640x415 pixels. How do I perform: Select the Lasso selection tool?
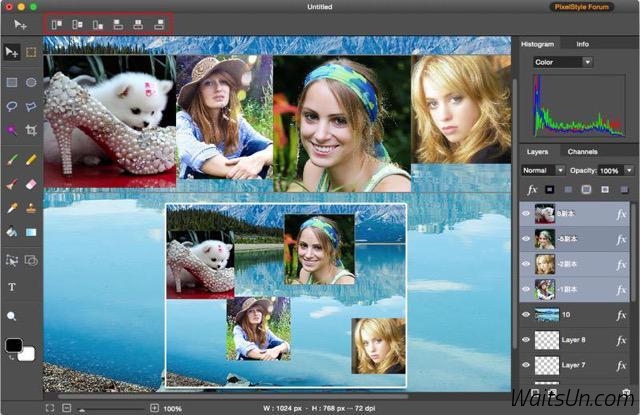coord(12,106)
